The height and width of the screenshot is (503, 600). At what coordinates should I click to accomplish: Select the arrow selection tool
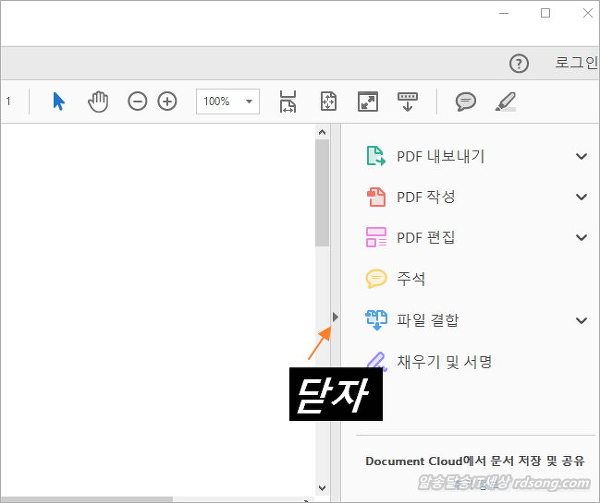pos(59,101)
